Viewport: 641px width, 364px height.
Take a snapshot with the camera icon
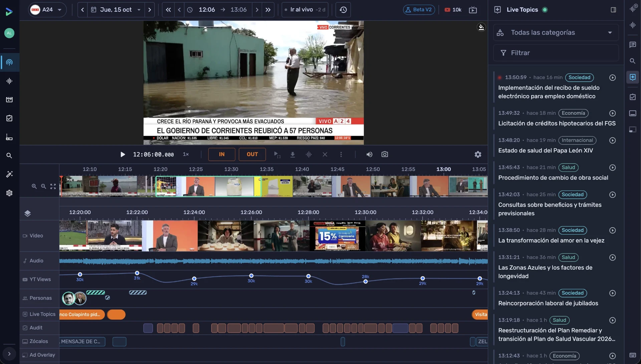pyautogui.click(x=385, y=154)
